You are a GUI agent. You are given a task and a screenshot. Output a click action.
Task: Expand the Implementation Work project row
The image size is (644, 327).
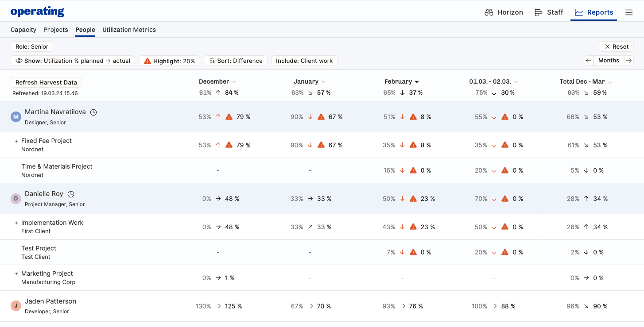(x=16, y=223)
